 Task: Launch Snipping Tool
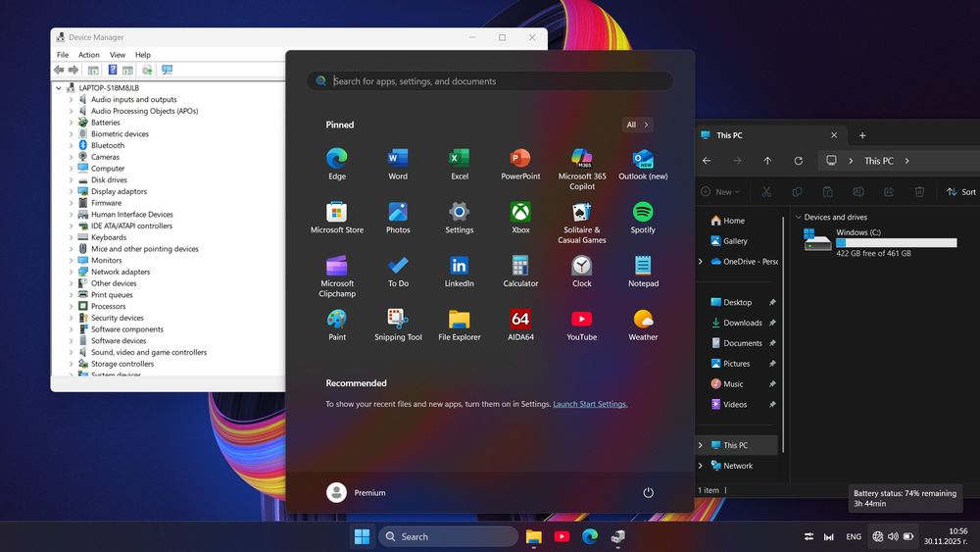pyautogui.click(x=398, y=326)
